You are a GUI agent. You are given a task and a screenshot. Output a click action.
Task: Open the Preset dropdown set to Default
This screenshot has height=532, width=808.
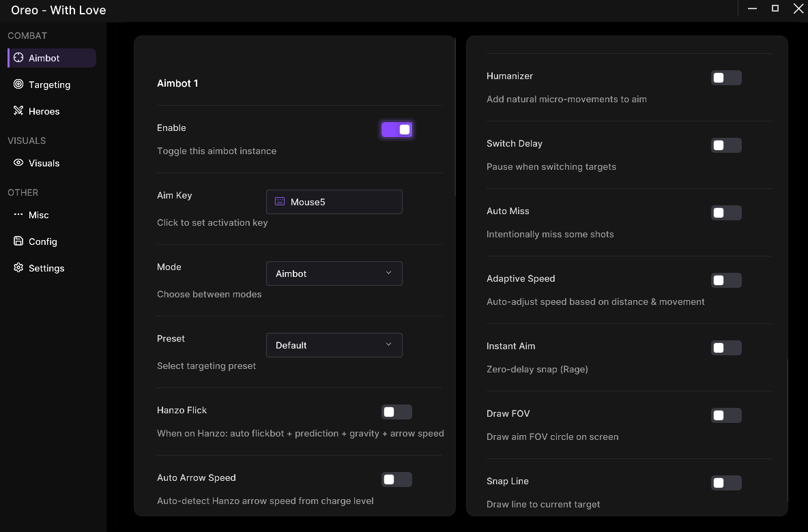point(334,345)
